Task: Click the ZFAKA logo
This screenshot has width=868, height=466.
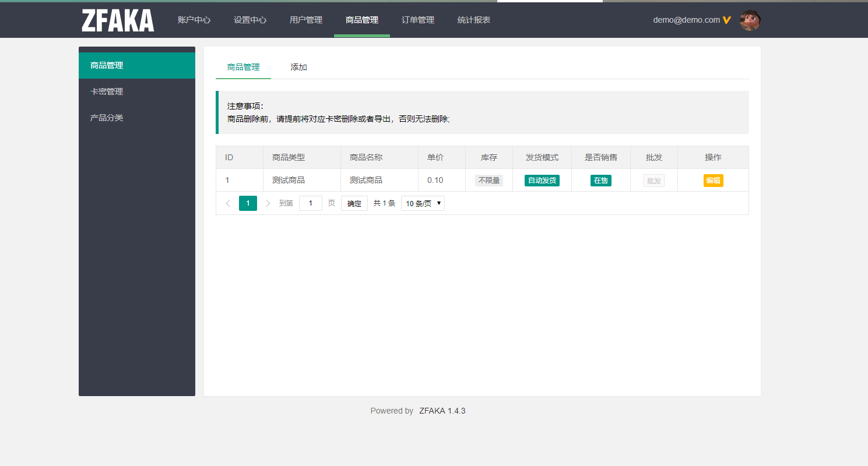Action: pos(118,20)
